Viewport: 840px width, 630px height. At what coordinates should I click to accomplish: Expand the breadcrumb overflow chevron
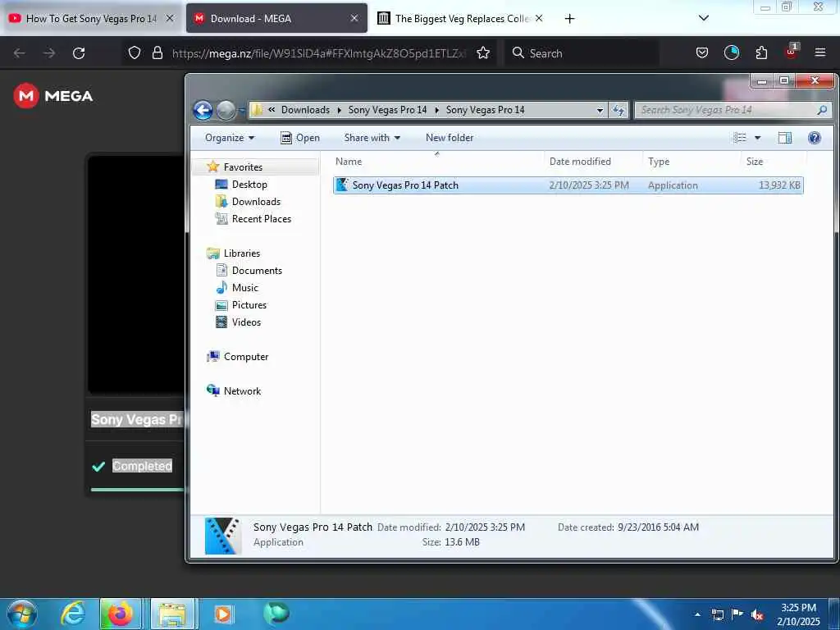click(x=272, y=110)
